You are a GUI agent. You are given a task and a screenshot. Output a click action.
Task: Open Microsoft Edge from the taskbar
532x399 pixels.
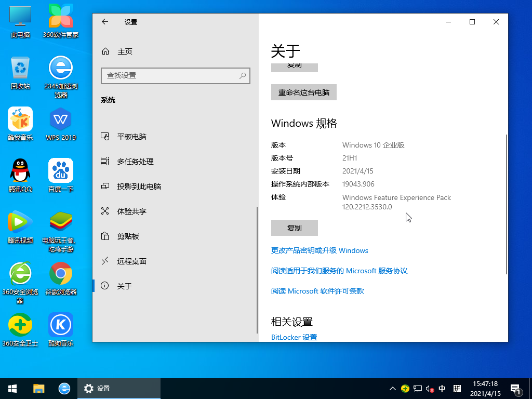[x=64, y=388]
